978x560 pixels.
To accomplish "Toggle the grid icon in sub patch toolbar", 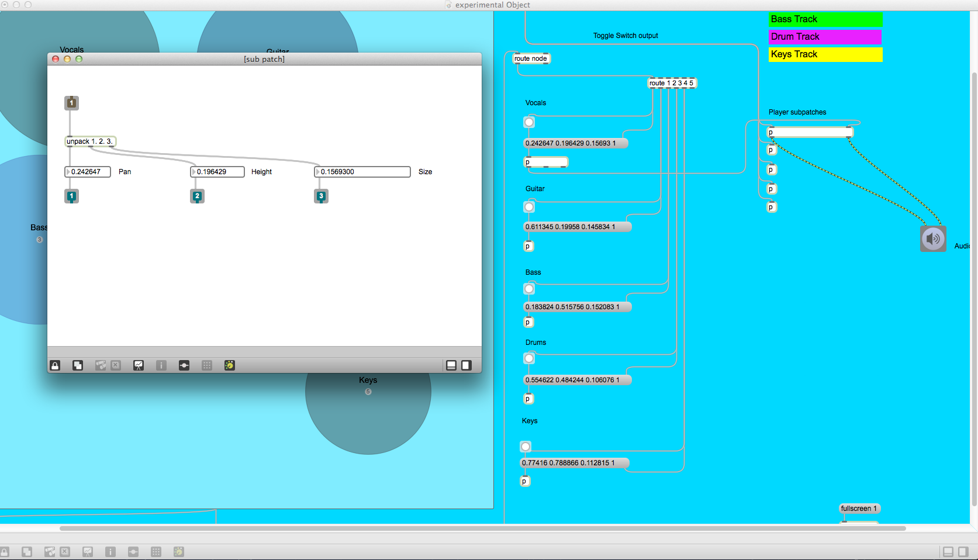I will pos(207,365).
